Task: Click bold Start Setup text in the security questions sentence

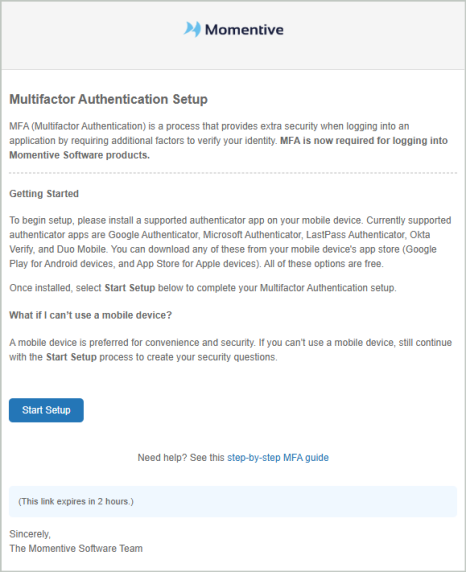Action: pyautogui.click(x=71, y=357)
